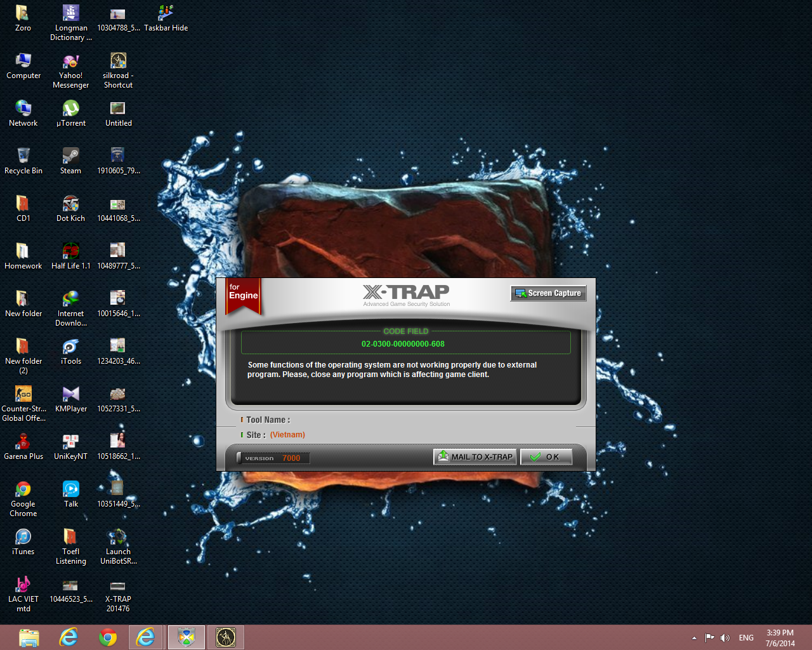
Task: Select the Steam desktop icon
Action: 71,161
